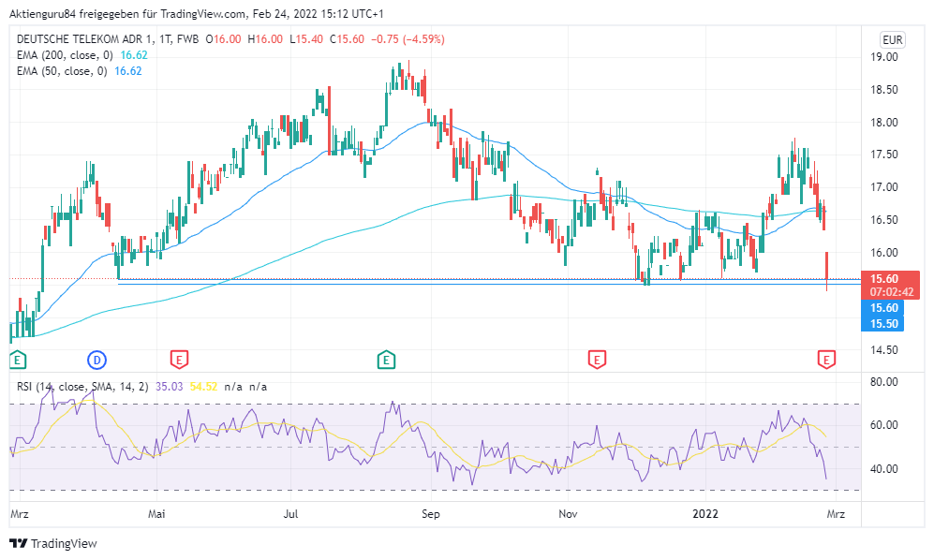Click the Jul label on the time axis
Image resolution: width=934 pixels, height=560 pixels.
pyautogui.click(x=290, y=513)
